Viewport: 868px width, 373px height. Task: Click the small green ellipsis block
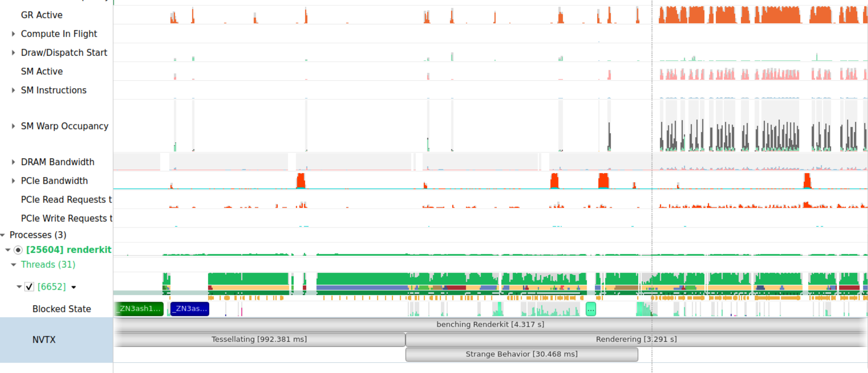(x=591, y=309)
